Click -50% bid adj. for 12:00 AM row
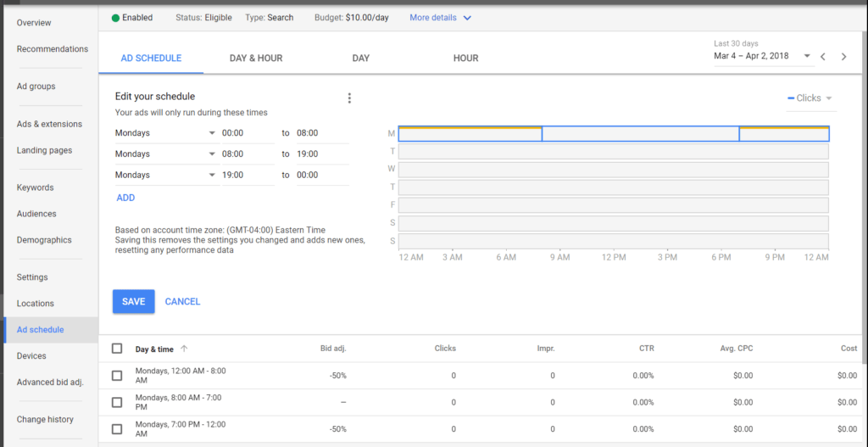The height and width of the screenshot is (447, 868). (x=337, y=376)
